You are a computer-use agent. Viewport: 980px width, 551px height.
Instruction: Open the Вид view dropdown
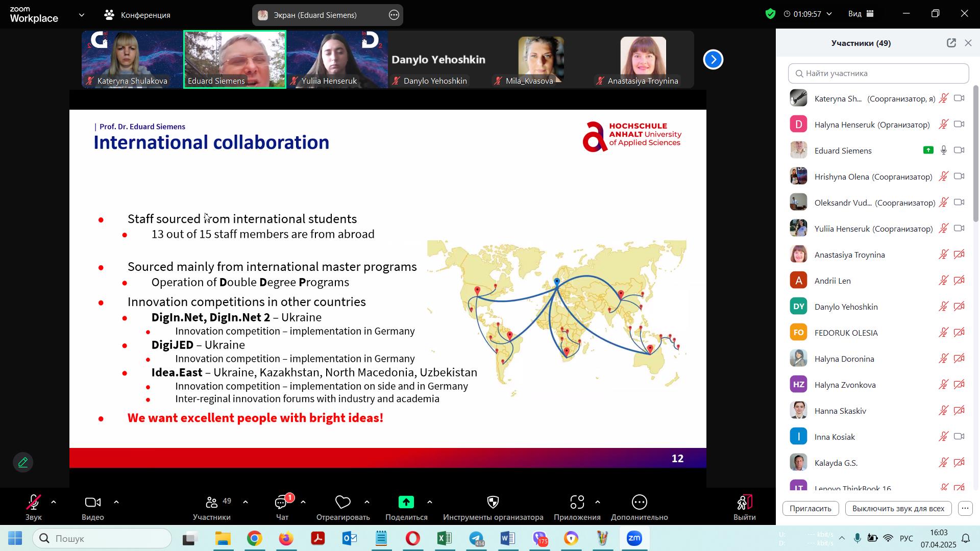tap(862, 14)
